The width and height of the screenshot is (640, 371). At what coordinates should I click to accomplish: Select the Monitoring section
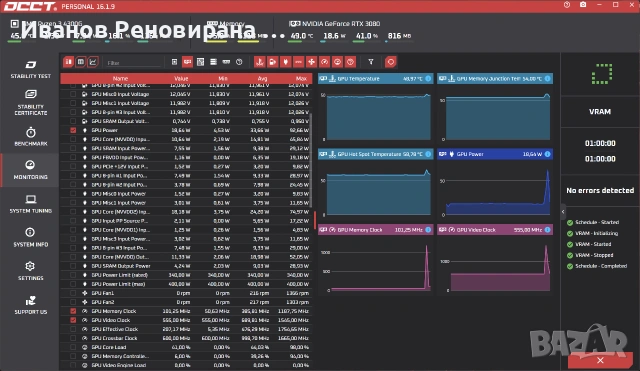[31, 170]
